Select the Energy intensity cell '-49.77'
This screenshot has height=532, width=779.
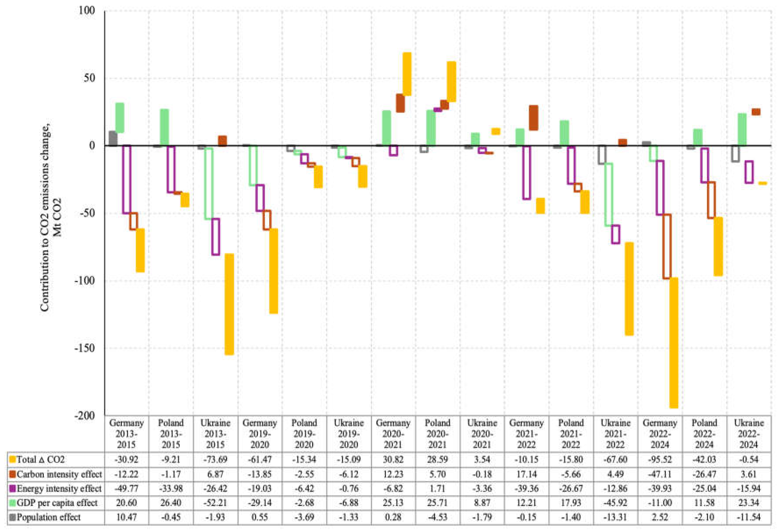[x=126, y=488]
